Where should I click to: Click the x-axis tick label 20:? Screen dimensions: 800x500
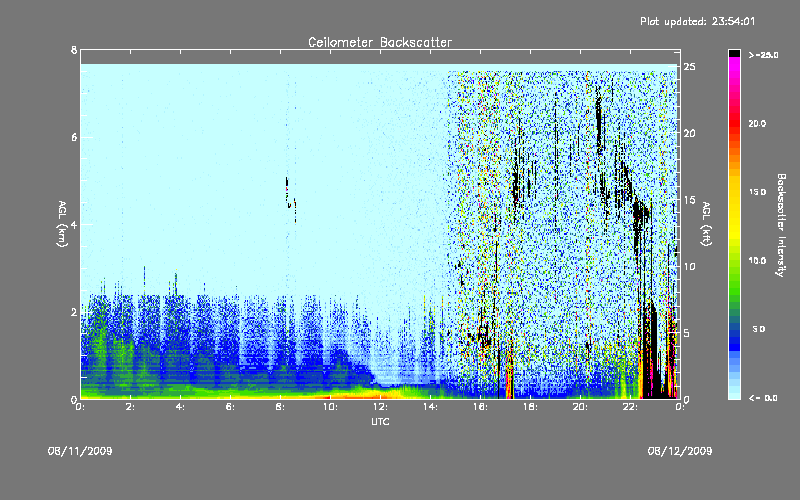coord(580,407)
